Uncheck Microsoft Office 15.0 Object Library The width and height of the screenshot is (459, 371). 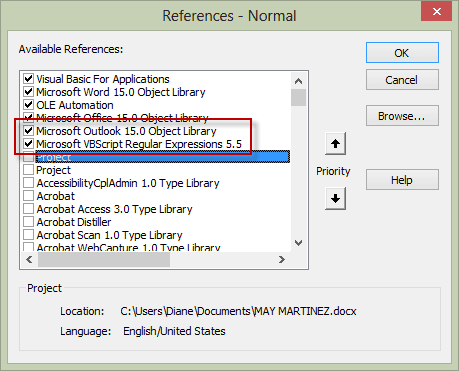pyautogui.click(x=29, y=117)
